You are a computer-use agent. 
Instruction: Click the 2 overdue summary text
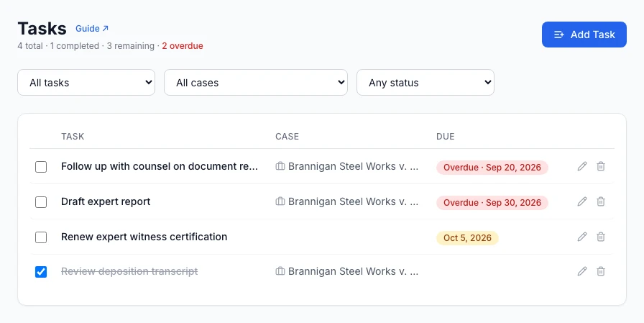[x=183, y=46]
